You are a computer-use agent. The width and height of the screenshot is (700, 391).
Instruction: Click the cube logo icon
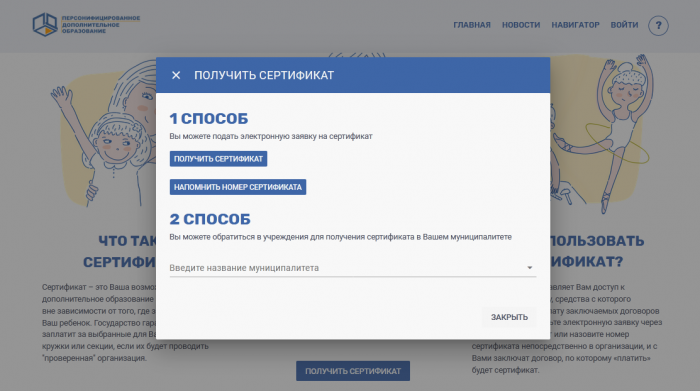coord(45,25)
